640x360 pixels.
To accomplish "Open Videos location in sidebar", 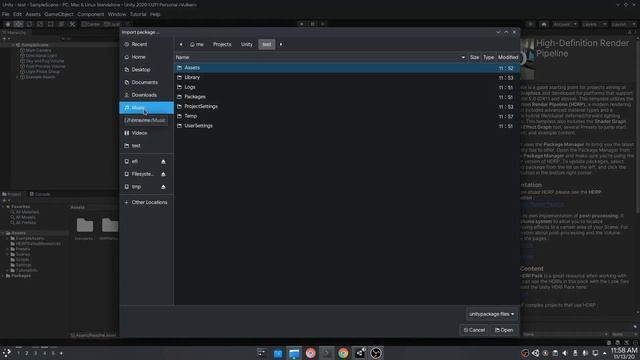I will coord(146,133).
